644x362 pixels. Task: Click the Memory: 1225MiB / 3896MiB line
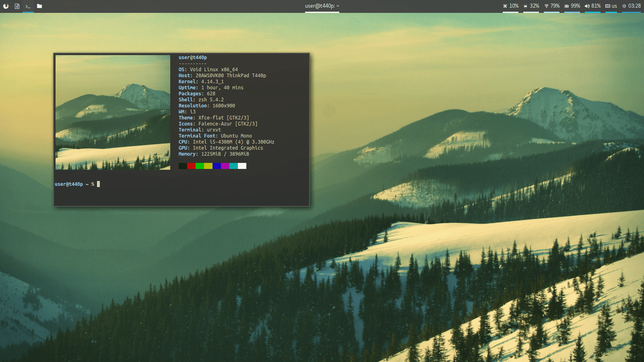pyautogui.click(x=214, y=154)
